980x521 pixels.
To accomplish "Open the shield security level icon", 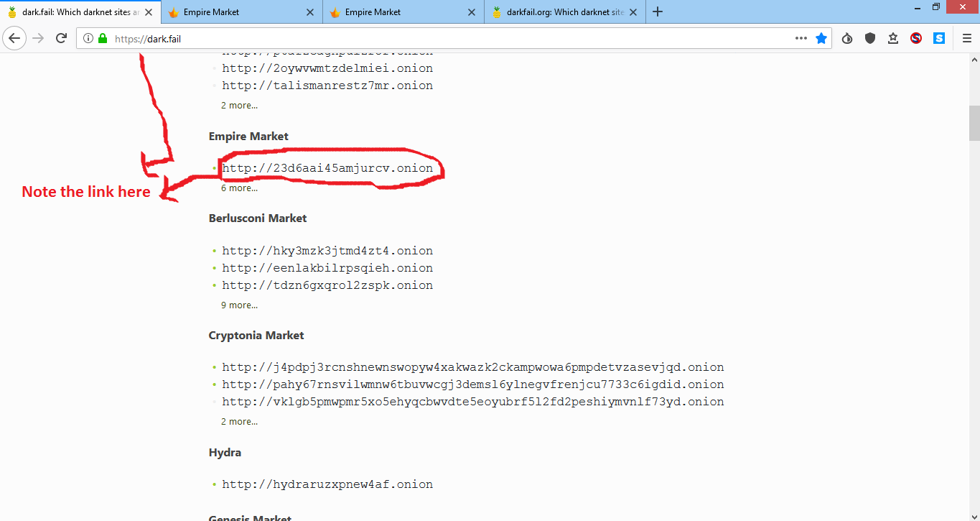I will point(870,39).
